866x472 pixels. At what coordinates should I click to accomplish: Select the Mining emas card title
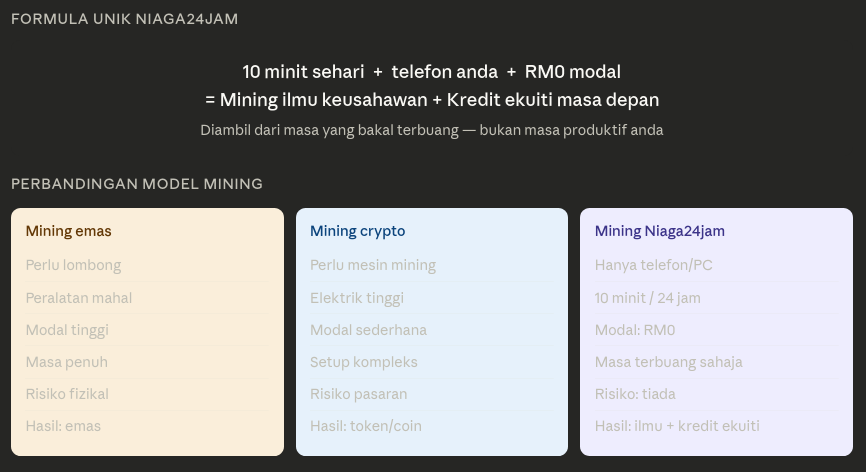click(x=68, y=231)
